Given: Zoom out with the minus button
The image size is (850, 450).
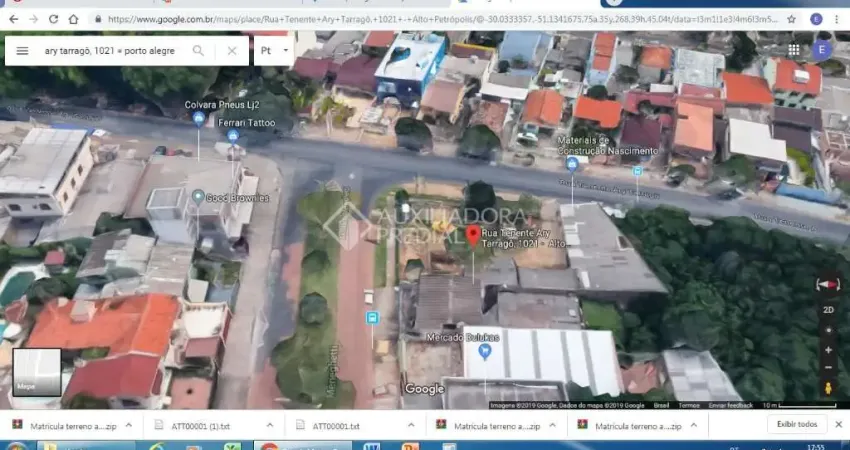Looking at the screenshot, I should click(x=828, y=368).
